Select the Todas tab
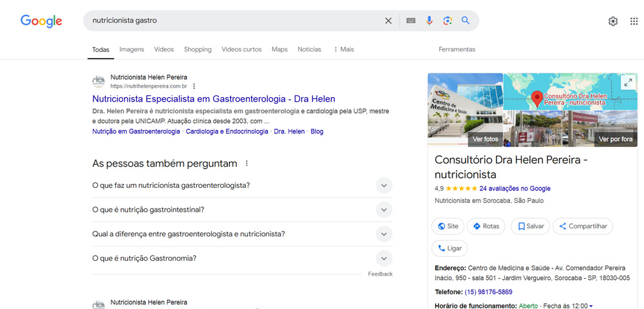The image size is (644, 309). [x=100, y=50]
